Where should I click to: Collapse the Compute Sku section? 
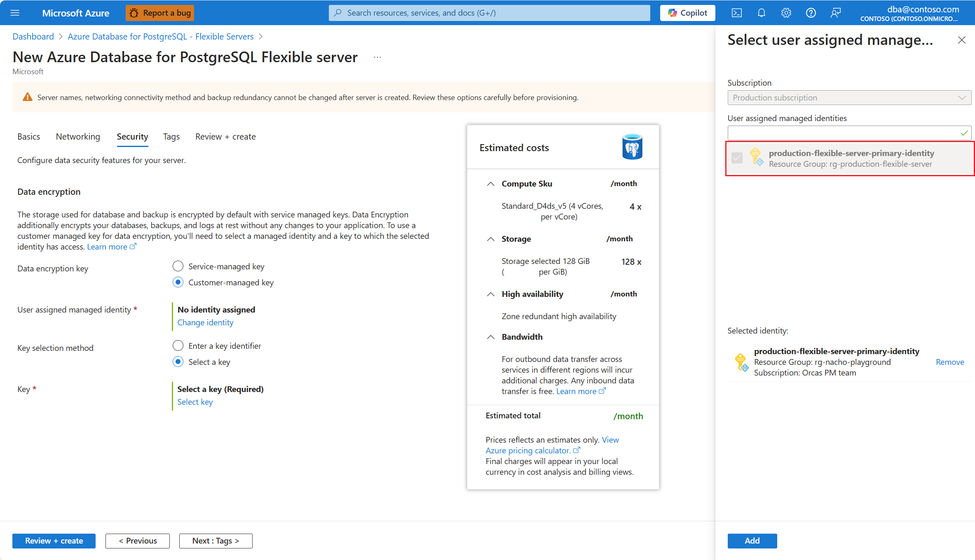coord(490,184)
